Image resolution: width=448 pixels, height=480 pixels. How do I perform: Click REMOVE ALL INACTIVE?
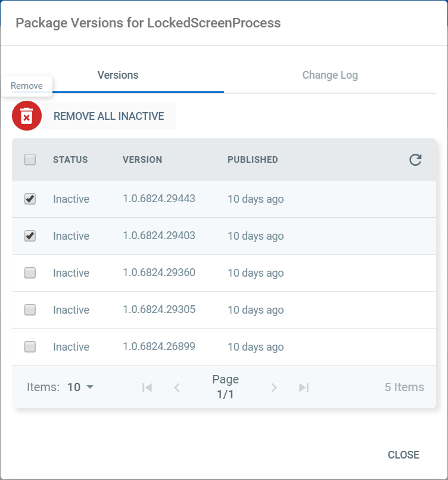[109, 116]
